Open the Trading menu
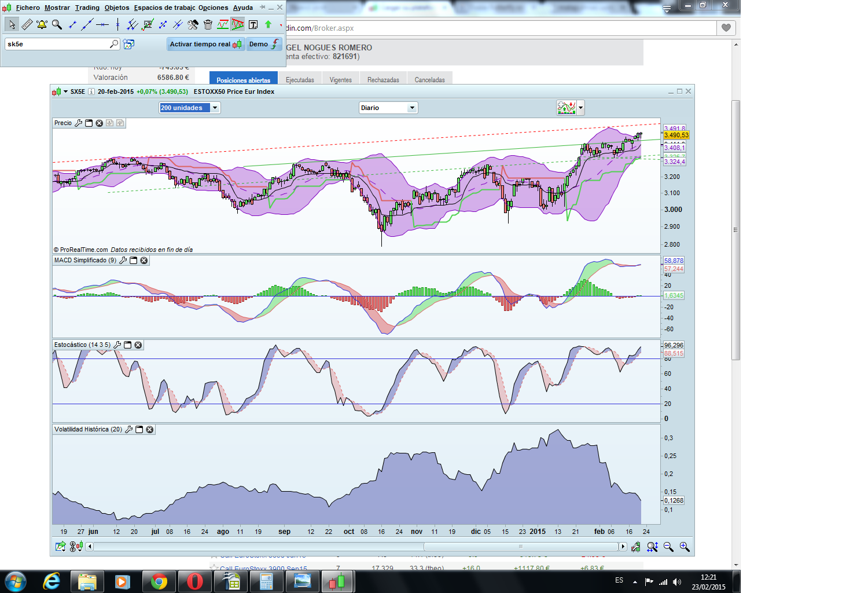 [87, 8]
